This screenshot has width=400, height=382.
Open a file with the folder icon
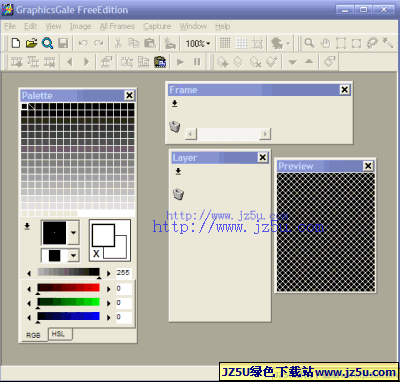[x=31, y=43]
